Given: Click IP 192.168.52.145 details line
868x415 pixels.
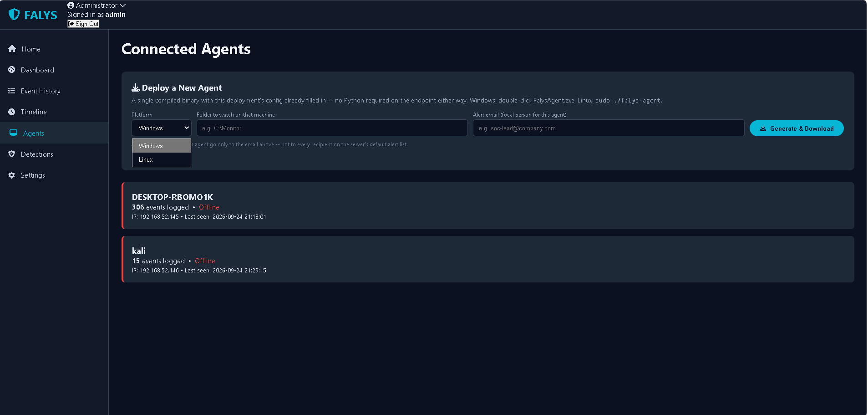Looking at the screenshot, I should click(x=199, y=217).
